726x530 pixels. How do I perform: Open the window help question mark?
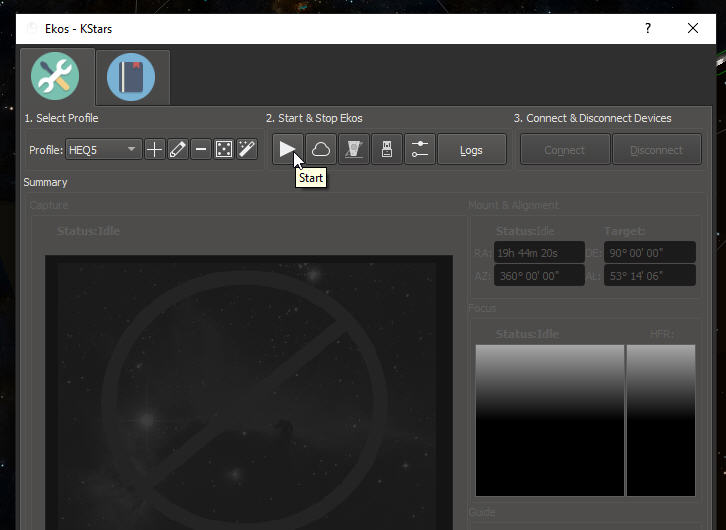tap(648, 28)
